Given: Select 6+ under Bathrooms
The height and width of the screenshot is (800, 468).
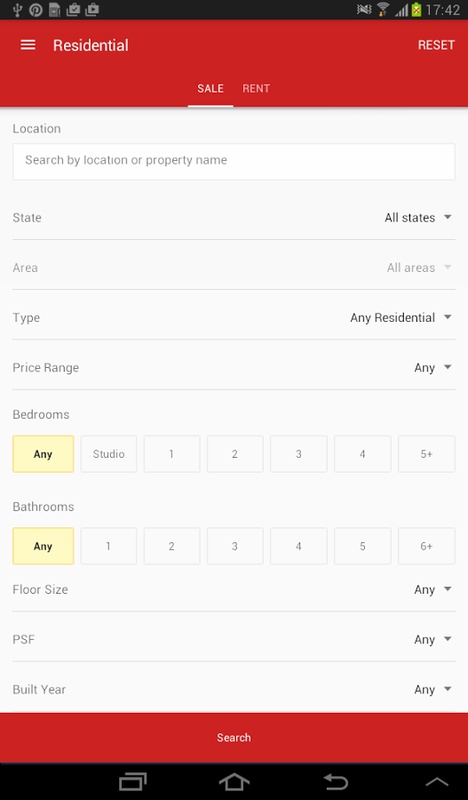Looking at the screenshot, I should 427,546.
